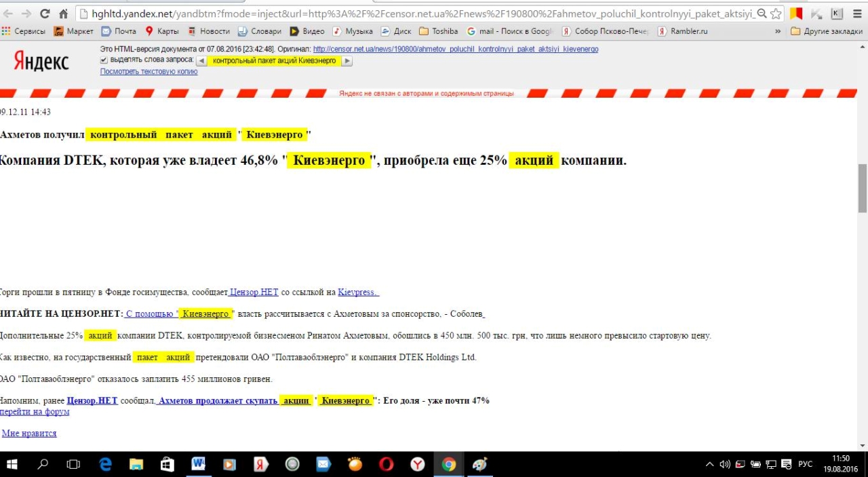Show hidden system tray icons
The image size is (868, 477).
[709, 464]
